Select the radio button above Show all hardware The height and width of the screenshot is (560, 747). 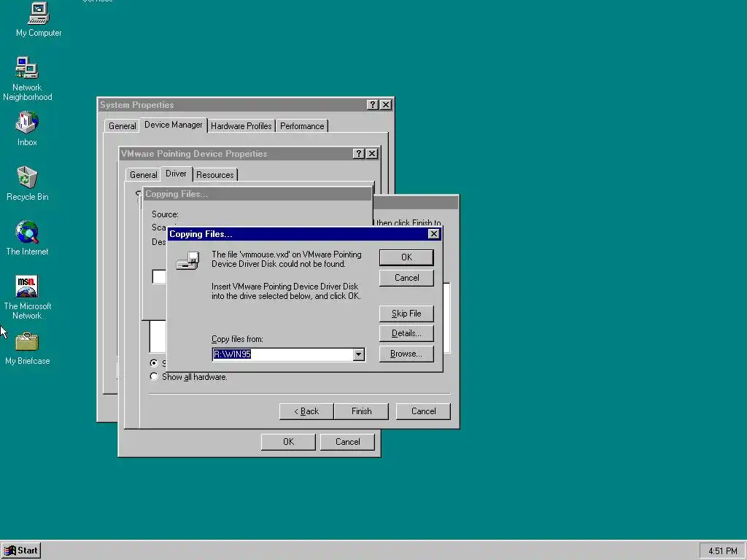point(153,363)
